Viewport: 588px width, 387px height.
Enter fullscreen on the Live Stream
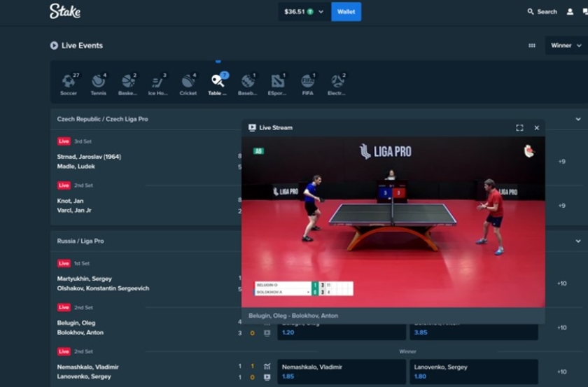pyautogui.click(x=519, y=128)
